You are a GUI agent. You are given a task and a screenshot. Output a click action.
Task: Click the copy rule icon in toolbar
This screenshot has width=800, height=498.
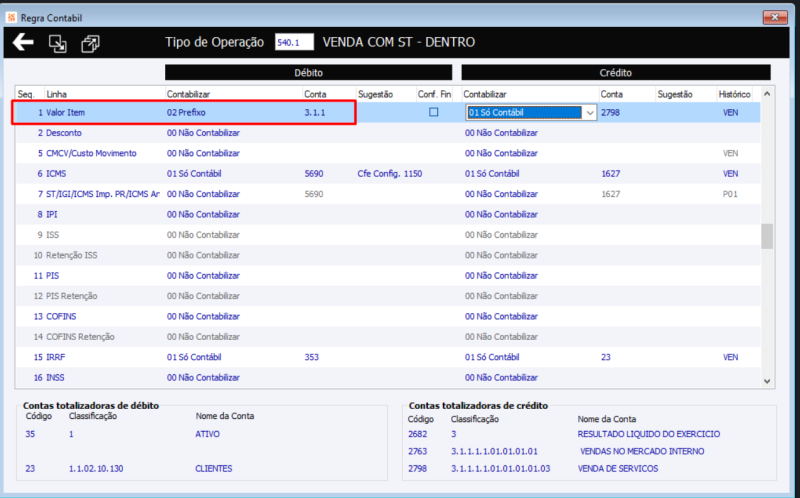[90, 43]
